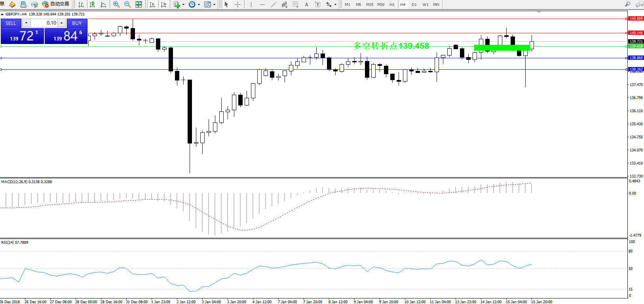The image size is (644, 304).
Task: Open the add indicators dropdown arrow
Action: (183, 5)
